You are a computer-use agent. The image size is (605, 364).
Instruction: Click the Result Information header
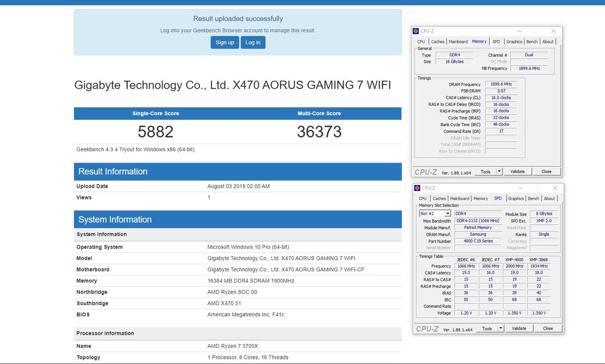(238, 172)
